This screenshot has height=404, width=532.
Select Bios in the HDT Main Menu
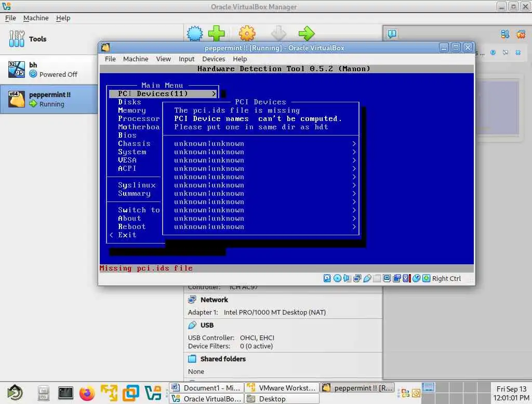[x=127, y=135]
